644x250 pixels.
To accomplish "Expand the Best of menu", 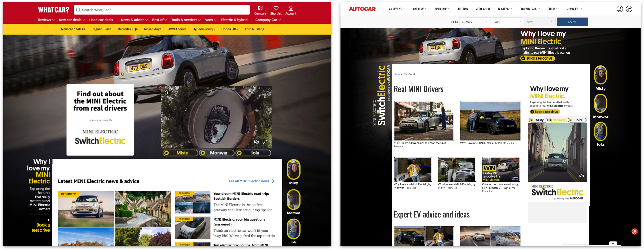I will (x=159, y=20).
